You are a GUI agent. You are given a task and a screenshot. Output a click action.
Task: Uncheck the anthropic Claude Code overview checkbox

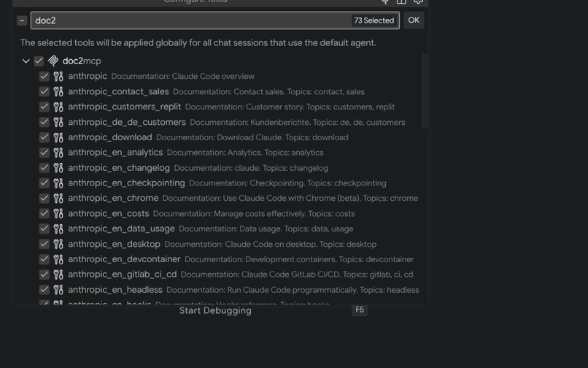point(45,77)
